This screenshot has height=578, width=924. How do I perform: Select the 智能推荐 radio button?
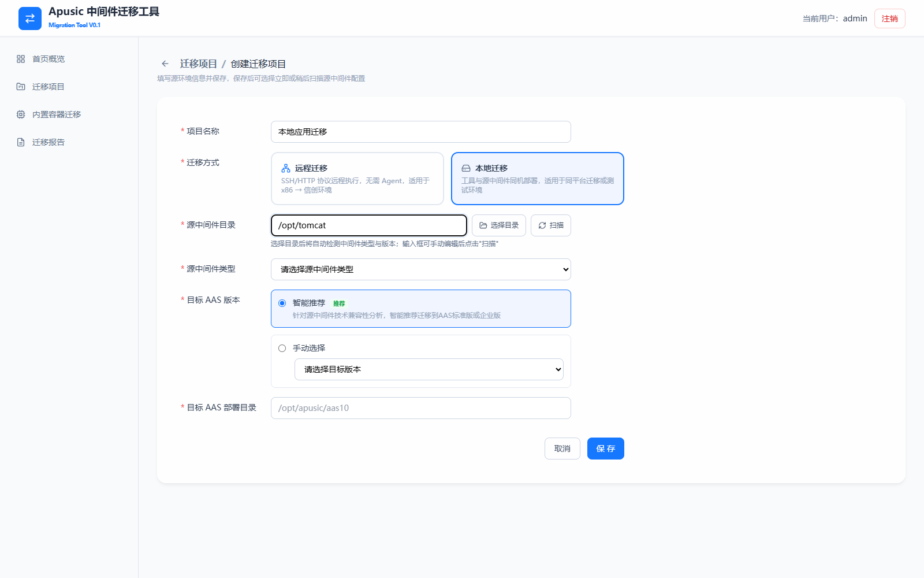(282, 303)
